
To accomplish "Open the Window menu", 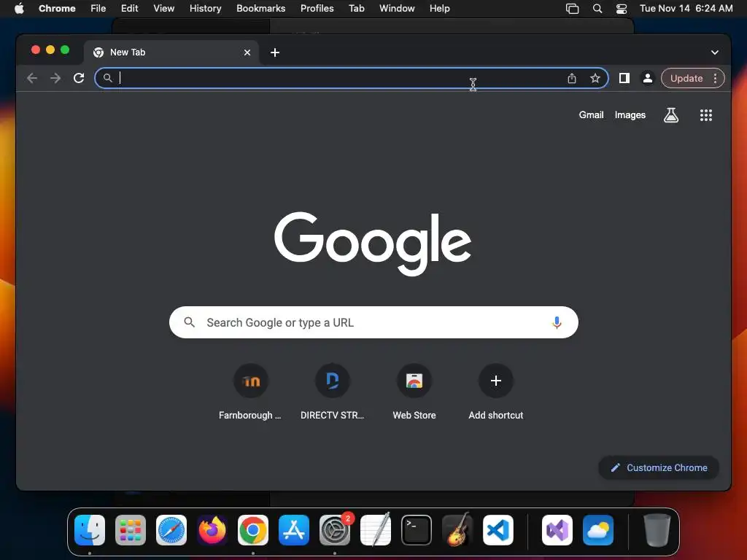I will pos(397,9).
